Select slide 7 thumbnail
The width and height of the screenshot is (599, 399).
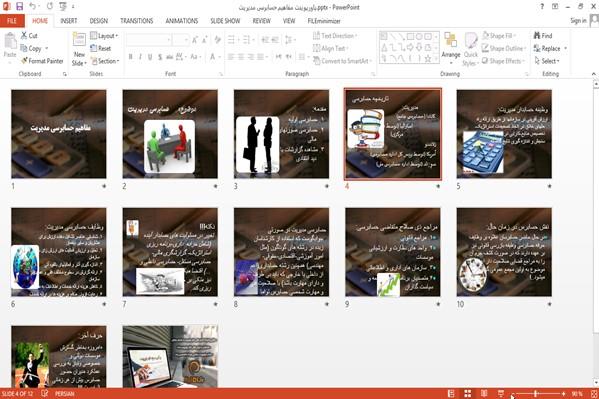170,252
